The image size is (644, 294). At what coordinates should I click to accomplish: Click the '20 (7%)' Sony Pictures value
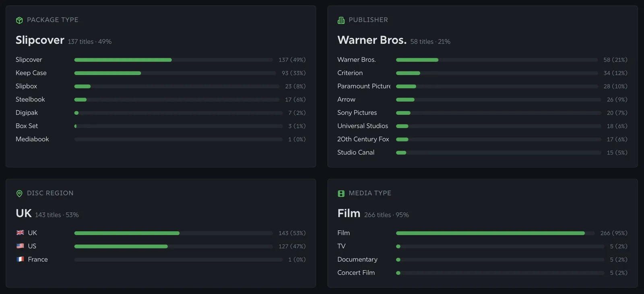[617, 113]
